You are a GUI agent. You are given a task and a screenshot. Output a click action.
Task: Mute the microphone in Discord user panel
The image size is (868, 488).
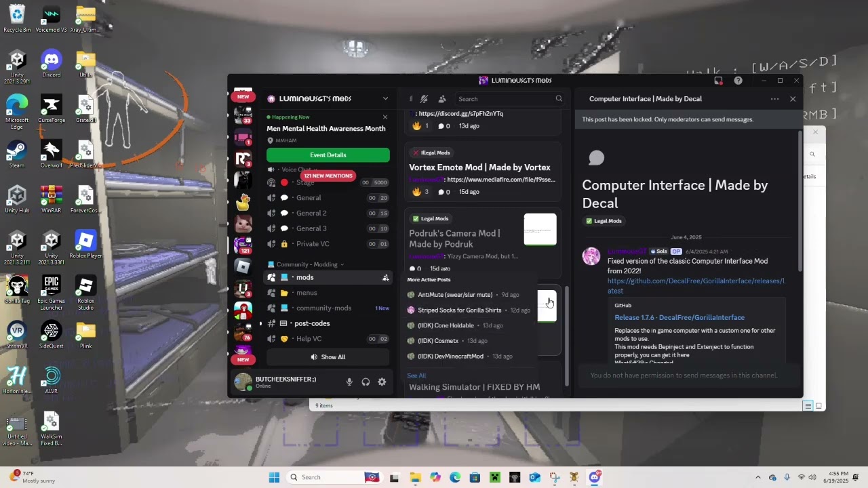coord(349,382)
